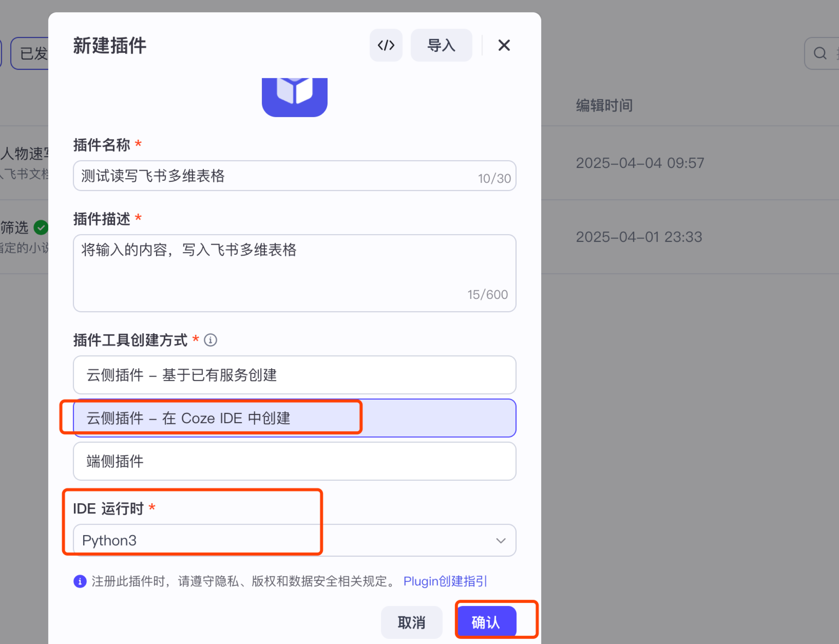Click the search magnifier icon at top right
This screenshot has width=839, height=644.
pyautogui.click(x=820, y=53)
